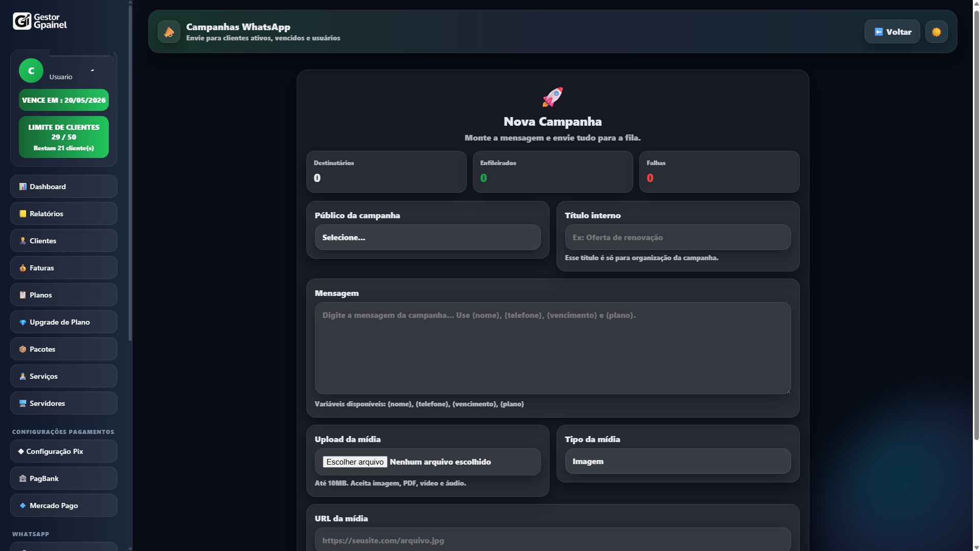Click the Upgrade de Plano diamond icon
Screen dimensions: 980x551
pos(22,322)
